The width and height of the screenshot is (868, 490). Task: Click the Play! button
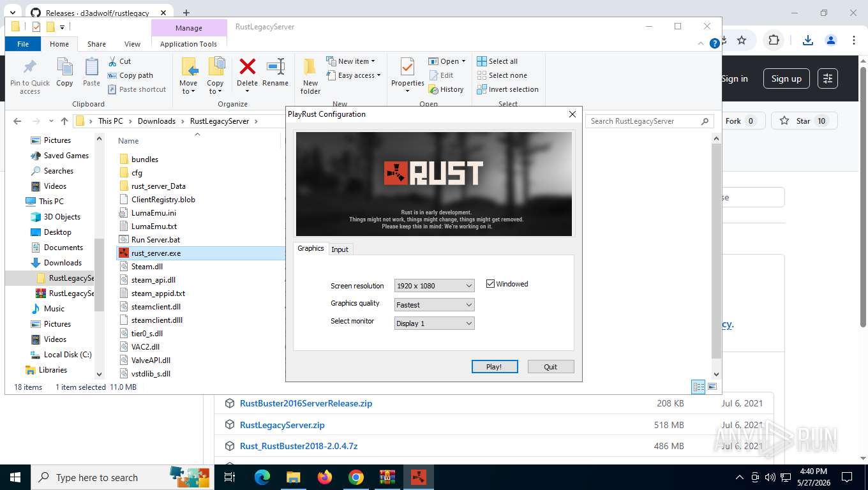click(494, 367)
